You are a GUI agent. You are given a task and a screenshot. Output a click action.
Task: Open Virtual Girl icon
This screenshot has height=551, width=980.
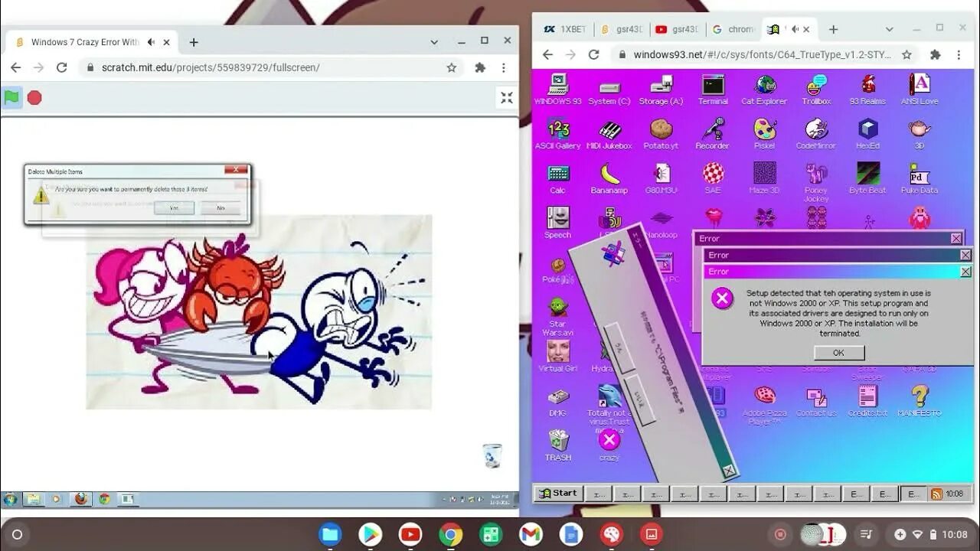click(x=557, y=356)
